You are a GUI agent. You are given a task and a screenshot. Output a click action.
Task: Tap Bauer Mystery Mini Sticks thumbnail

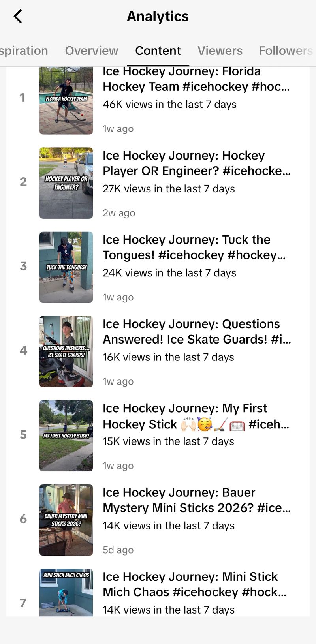(x=66, y=520)
